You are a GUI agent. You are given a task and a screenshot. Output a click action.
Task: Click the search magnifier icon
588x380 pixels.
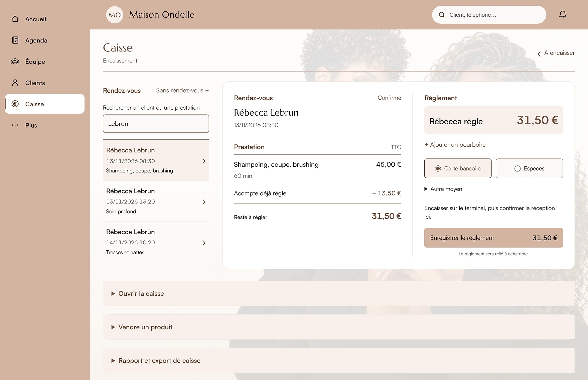click(x=442, y=15)
